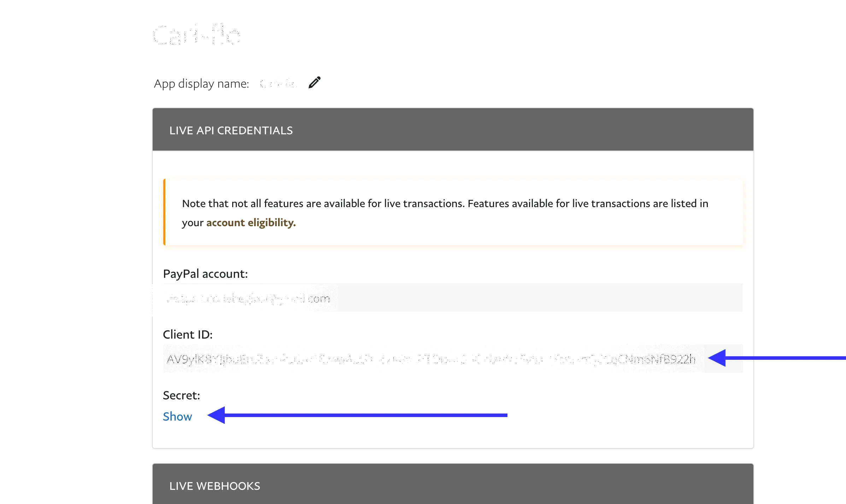
Task: Click the blurred app display name value
Action: (x=278, y=84)
